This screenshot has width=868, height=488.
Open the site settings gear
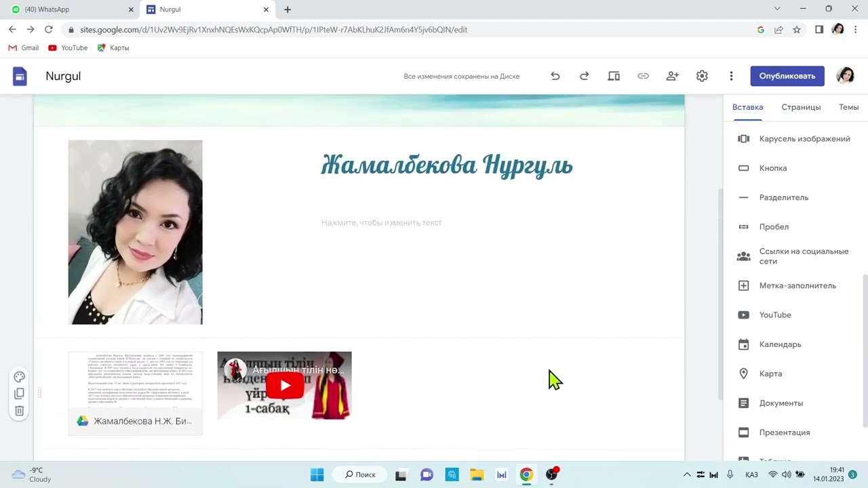[702, 76]
